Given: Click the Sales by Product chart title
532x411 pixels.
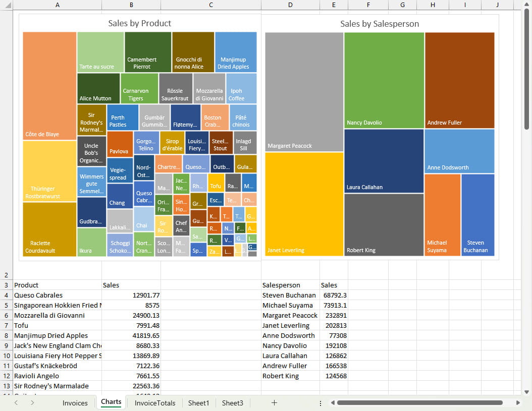Looking at the screenshot, I should (140, 23).
